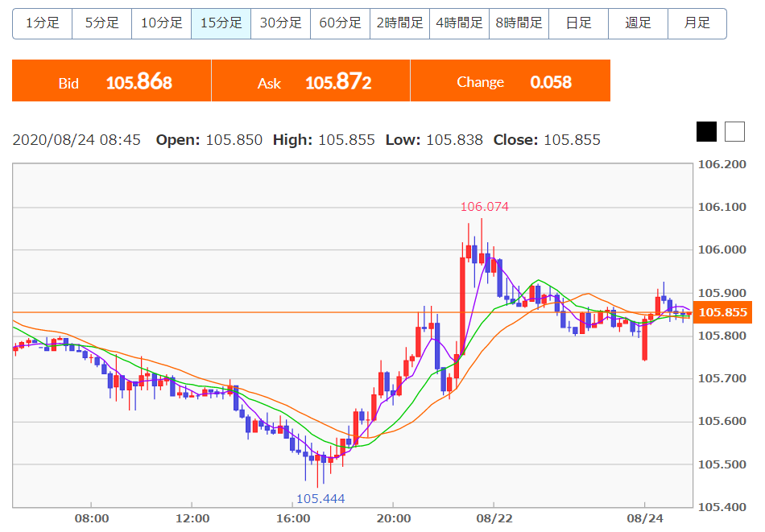Screen dimensions: 765x532
Task: Switch to weekly 週足 chart
Action: click(x=638, y=23)
